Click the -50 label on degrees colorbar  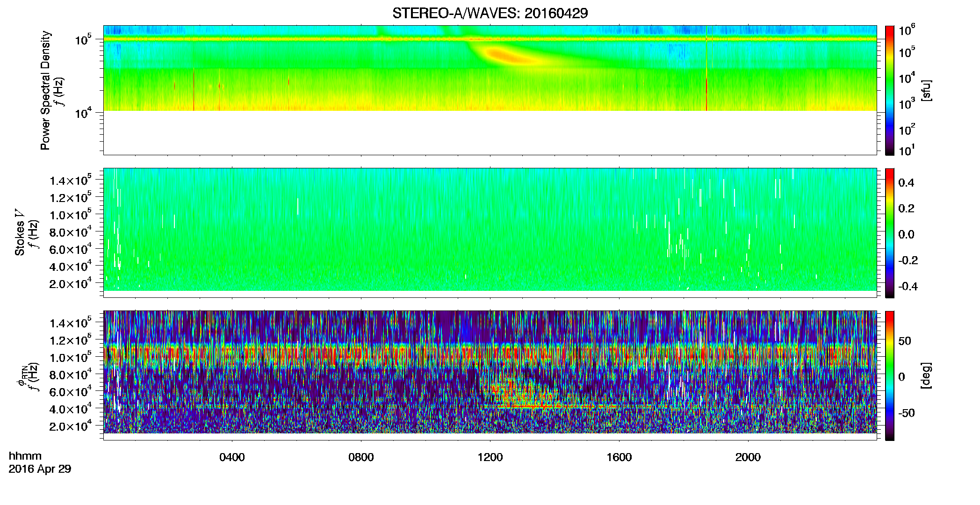908,413
